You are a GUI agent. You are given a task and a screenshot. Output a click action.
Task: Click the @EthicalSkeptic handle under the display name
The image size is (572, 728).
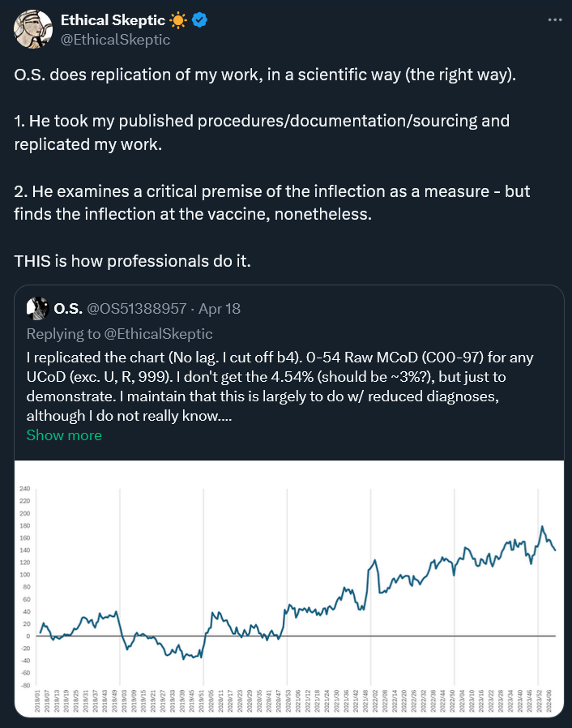[116, 39]
